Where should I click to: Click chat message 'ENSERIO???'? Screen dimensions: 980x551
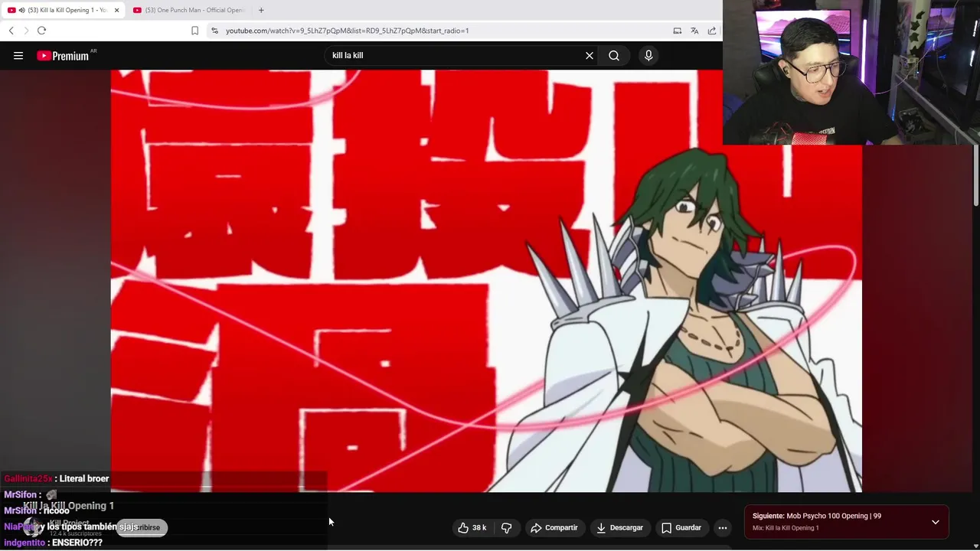(77, 543)
